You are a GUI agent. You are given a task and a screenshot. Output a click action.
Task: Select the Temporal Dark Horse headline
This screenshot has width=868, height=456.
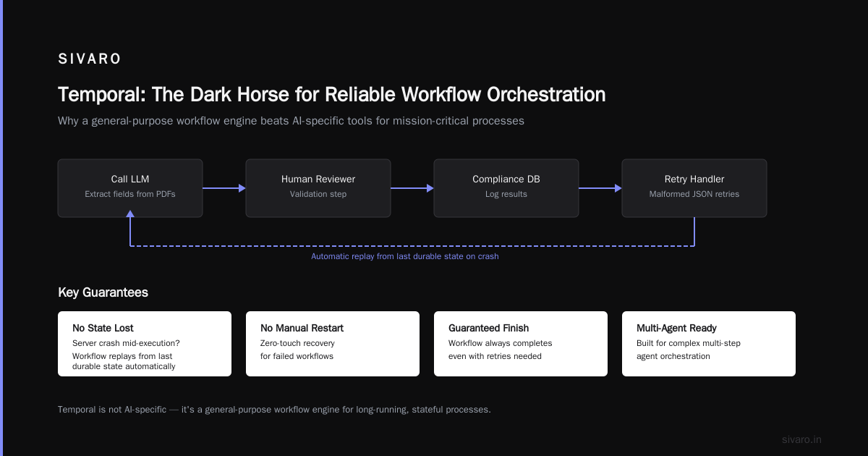[331, 95]
